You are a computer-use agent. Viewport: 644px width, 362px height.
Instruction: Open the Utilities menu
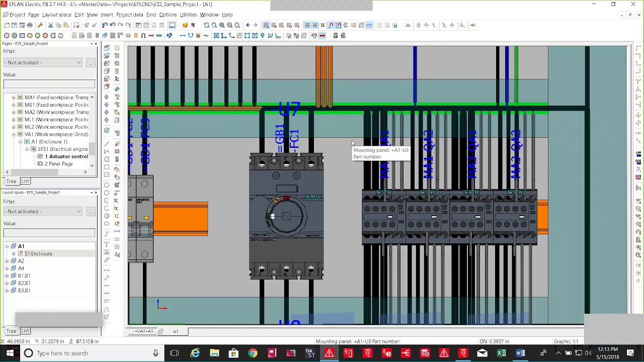[188, 15]
